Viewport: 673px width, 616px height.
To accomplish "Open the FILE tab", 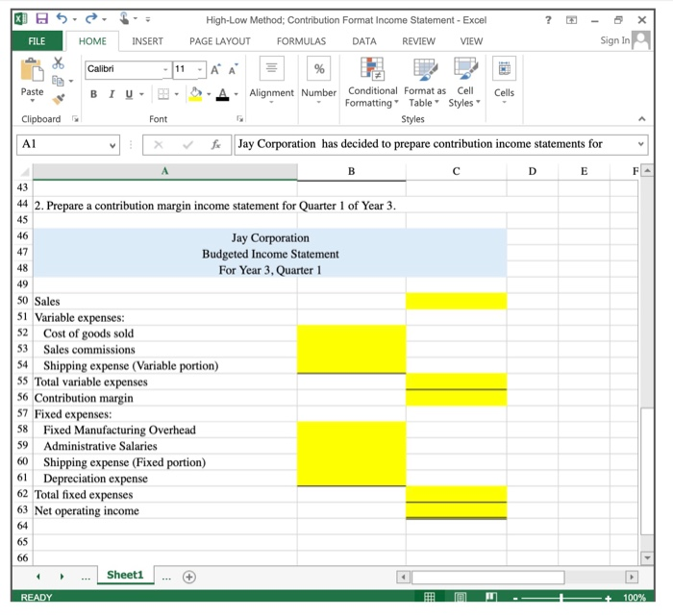I will (x=37, y=41).
